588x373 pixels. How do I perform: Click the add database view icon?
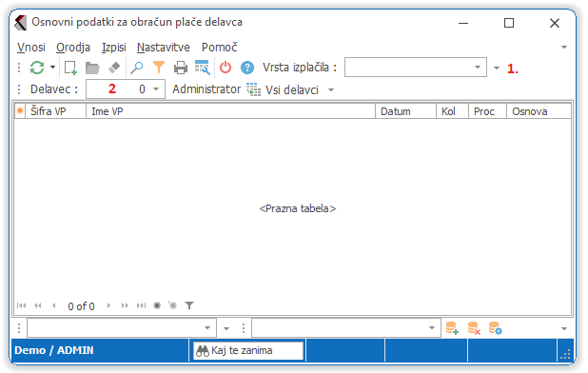pyautogui.click(x=452, y=328)
